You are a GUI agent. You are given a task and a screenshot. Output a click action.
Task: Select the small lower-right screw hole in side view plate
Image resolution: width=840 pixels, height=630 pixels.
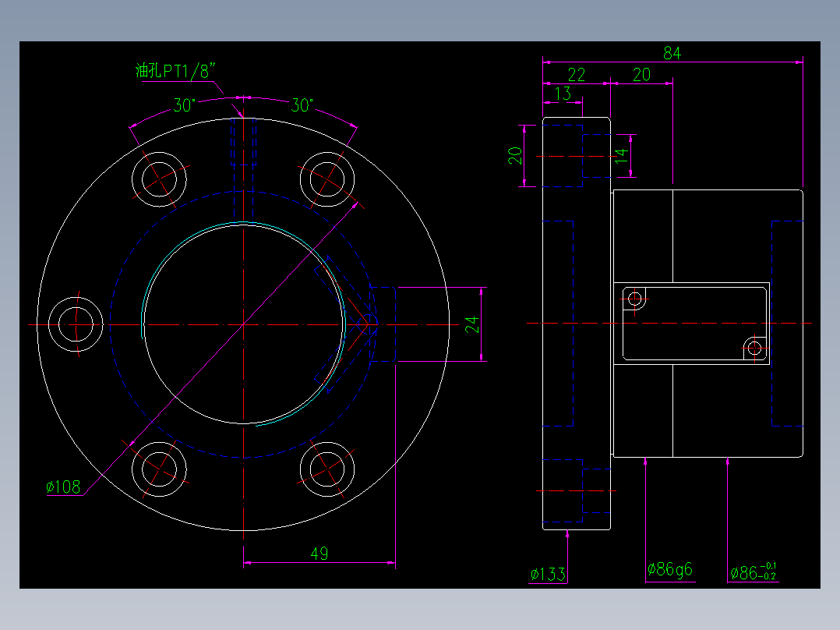pyautogui.click(x=754, y=348)
